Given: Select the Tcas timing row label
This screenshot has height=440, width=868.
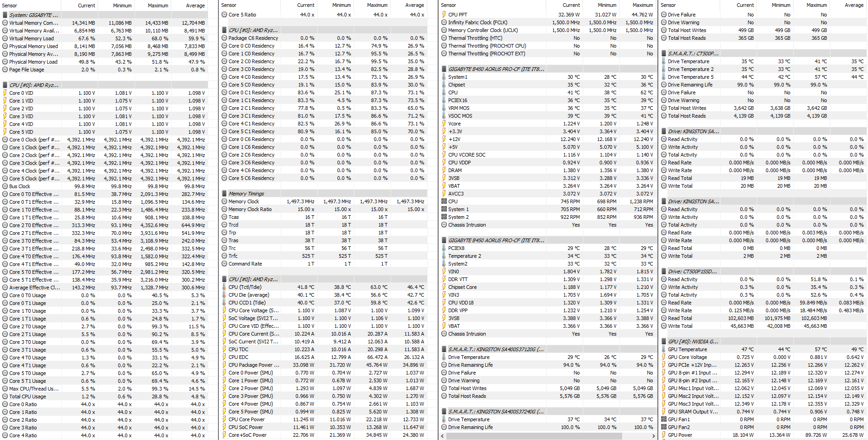Looking at the screenshot, I should [x=233, y=217].
